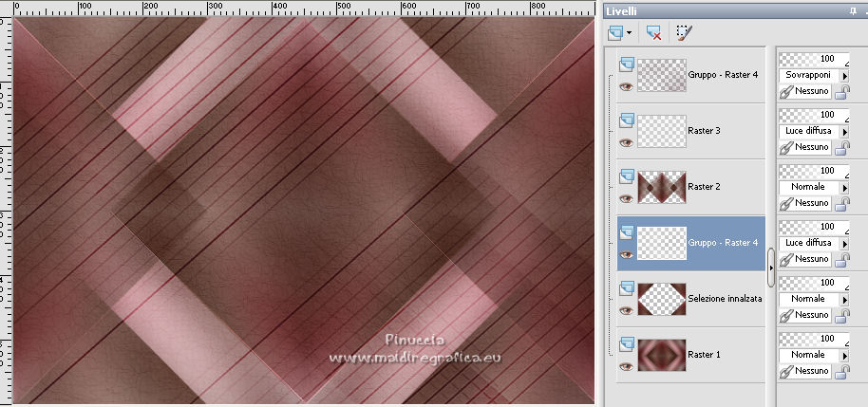Viewport: 868px width, 407px height.
Task: Click the New Layer icon in Livelli toolbar
Action: [615, 33]
